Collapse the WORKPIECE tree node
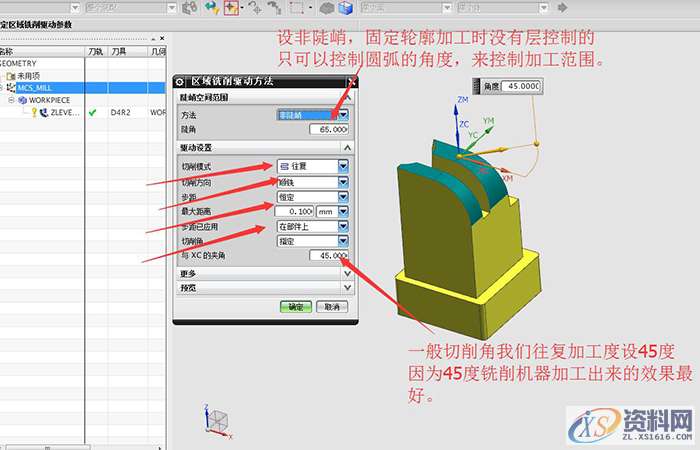This screenshot has width=700, height=450. (x=12, y=100)
